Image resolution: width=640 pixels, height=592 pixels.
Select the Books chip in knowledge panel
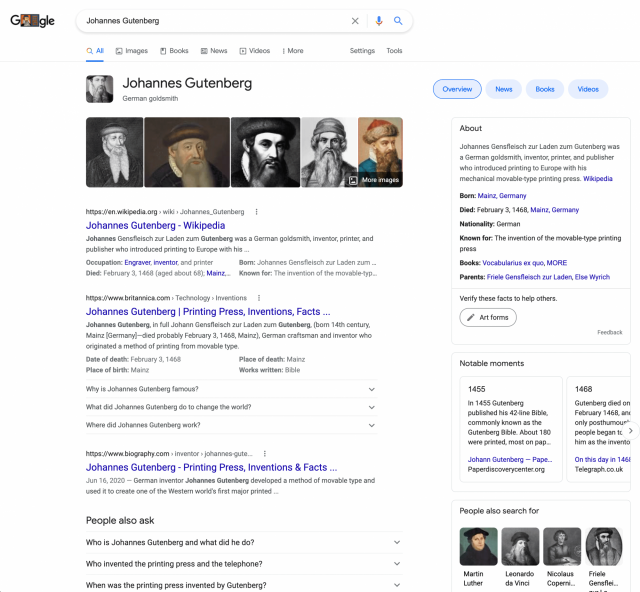pos(544,89)
